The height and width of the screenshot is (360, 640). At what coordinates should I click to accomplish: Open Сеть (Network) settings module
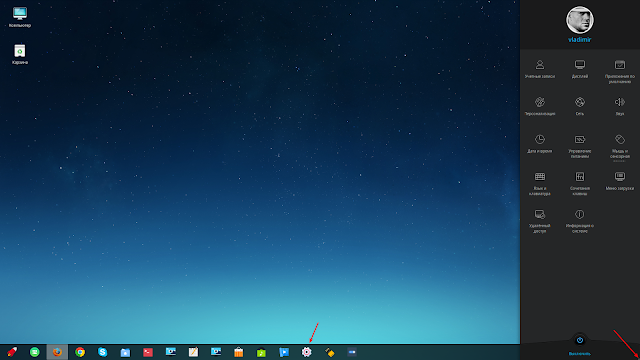click(x=580, y=107)
